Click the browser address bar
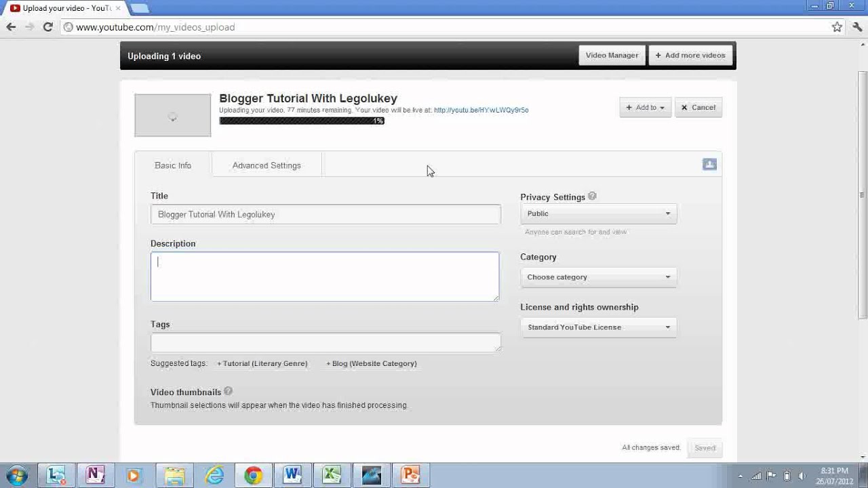 pos(444,27)
